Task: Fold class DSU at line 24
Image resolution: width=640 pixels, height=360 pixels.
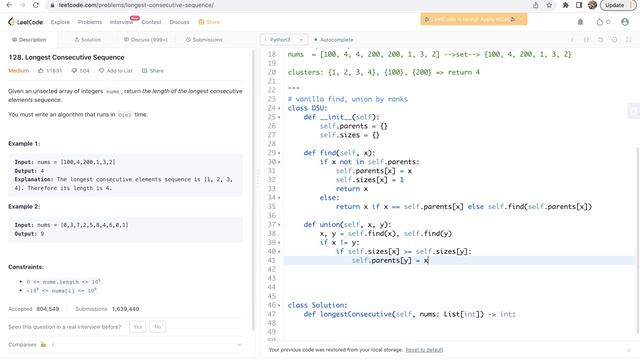Action: (x=279, y=108)
